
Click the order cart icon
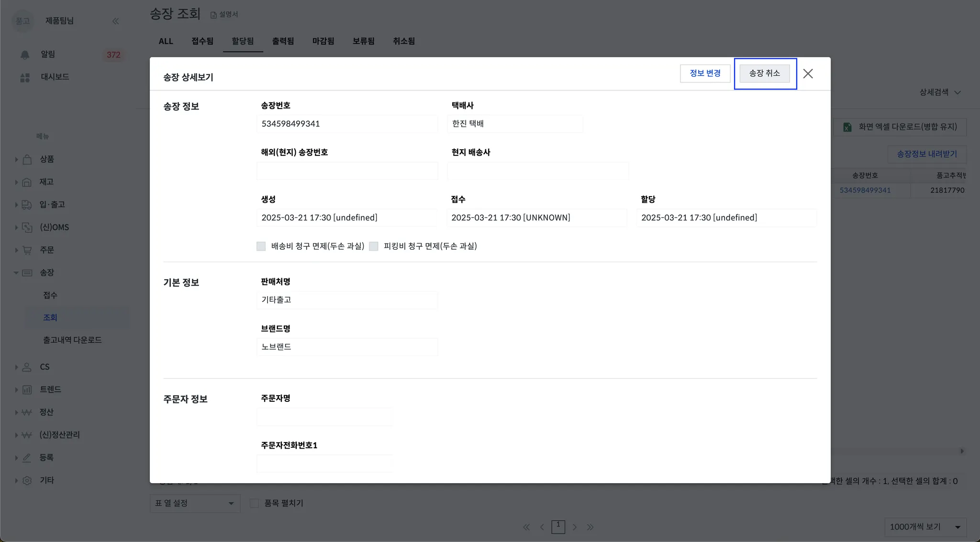pyautogui.click(x=27, y=250)
